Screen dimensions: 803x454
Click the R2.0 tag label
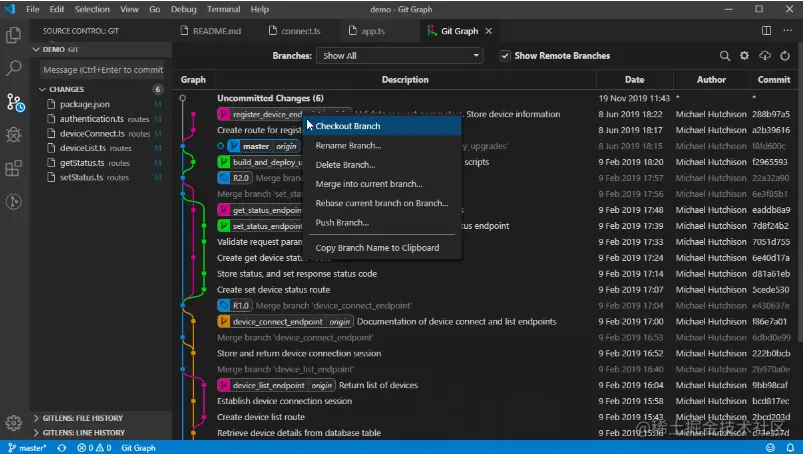(x=235, y=178)
